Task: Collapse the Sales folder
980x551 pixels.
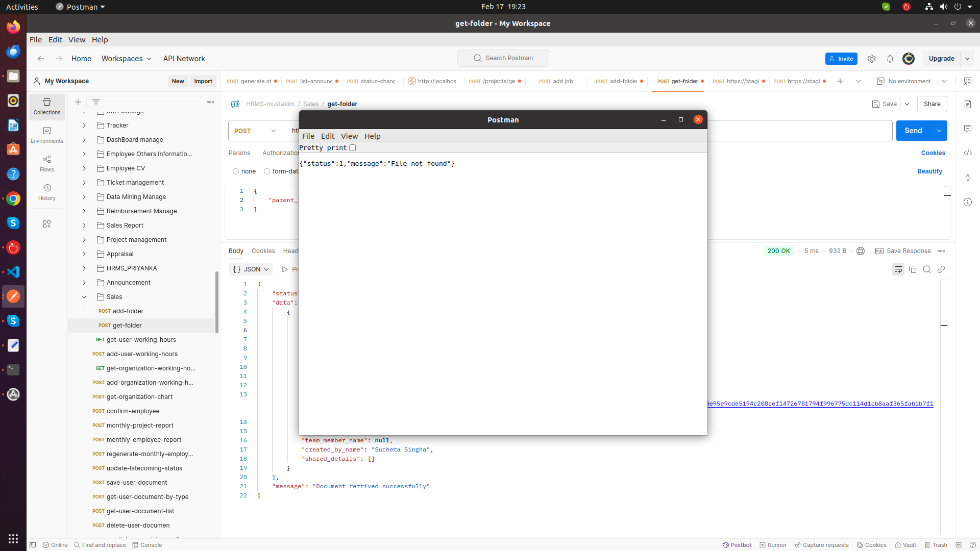Action: pos(84,297)
